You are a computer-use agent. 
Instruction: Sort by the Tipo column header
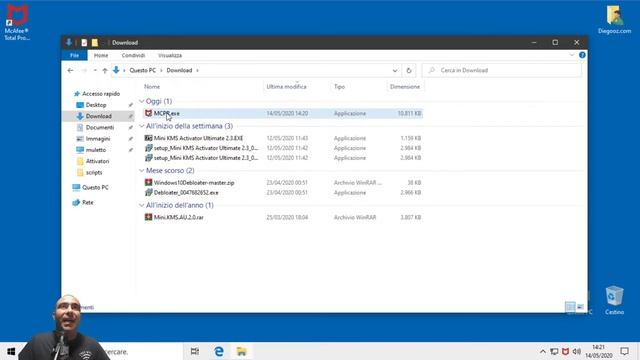(339, 87)
